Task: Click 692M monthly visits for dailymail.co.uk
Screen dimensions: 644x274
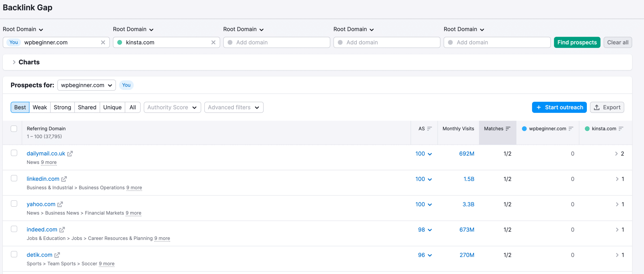Action: (x=467, y=154)
